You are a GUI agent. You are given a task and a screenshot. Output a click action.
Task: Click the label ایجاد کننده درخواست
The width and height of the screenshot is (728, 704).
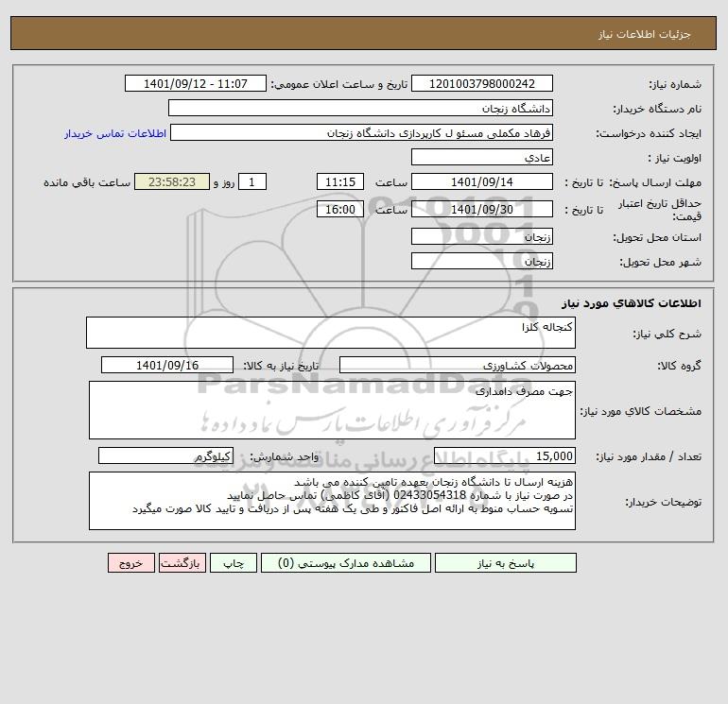point(649,133)
